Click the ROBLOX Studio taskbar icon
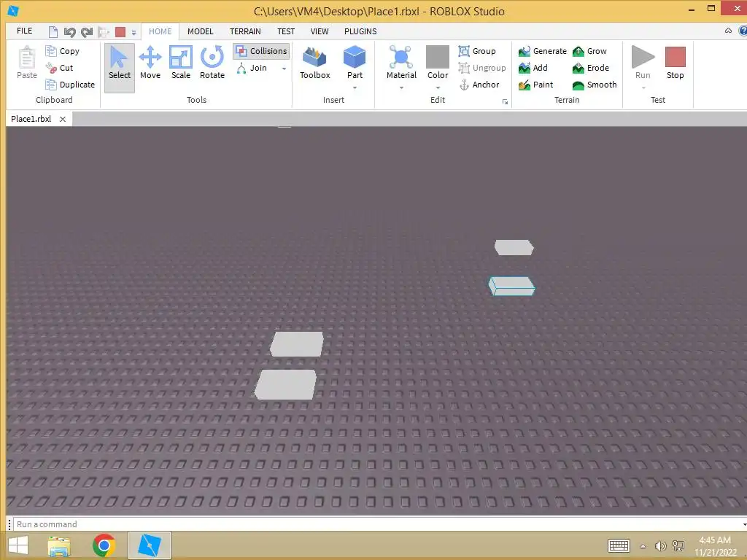This screenshot has width=747, height=560. point(150,545)
